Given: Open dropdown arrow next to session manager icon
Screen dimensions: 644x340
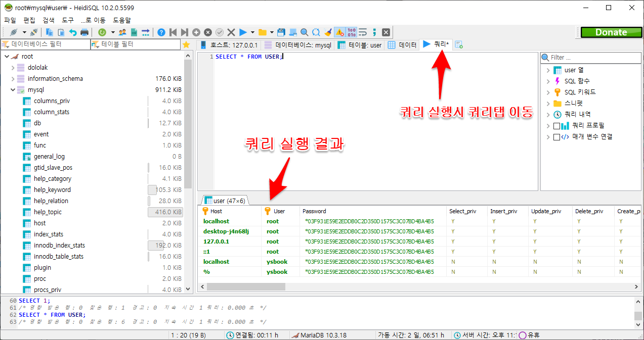Looking at the screenshot, I should [x=24, y=32].
